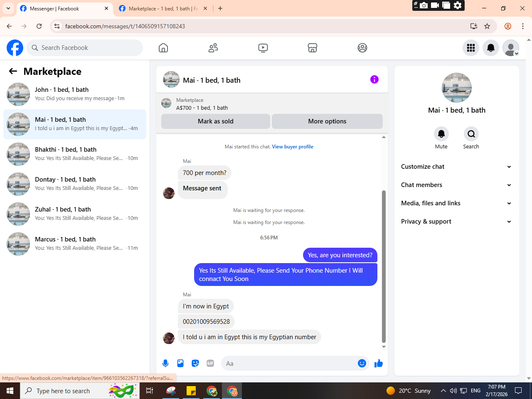Viewport: 532px width, 399px height.
Task: Open the Facebook menu grid icon
Action: (471, 48)
